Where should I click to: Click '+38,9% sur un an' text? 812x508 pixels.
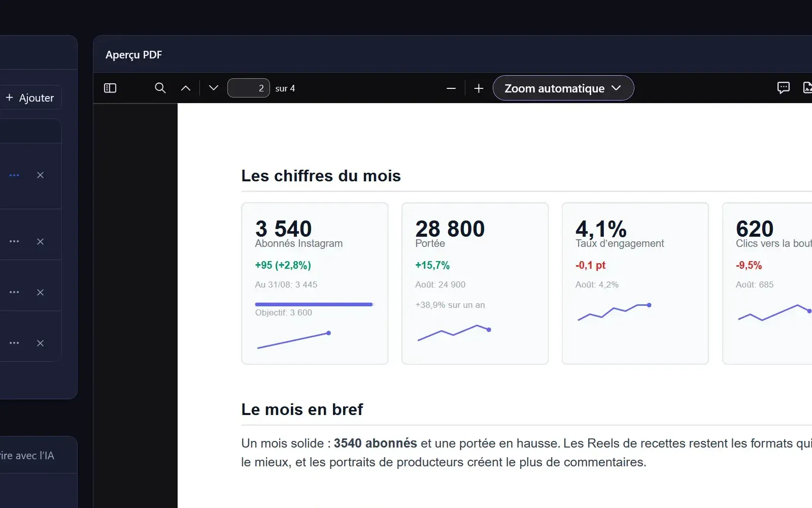click(450, 305)
